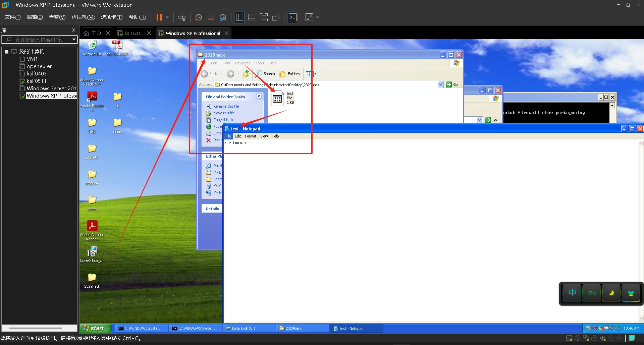Open Recycle Bin on the XP desktop
This screenshot has width=644, height=345.
92,48
